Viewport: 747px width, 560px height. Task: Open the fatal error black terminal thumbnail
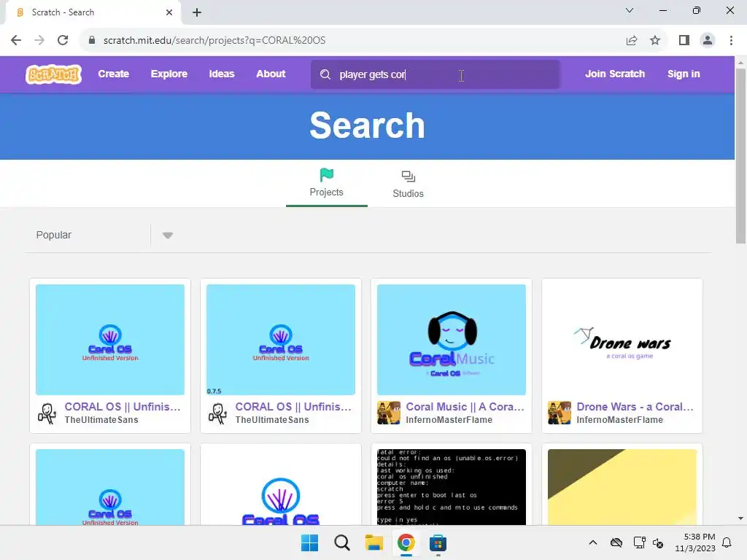tap(451, 486)
